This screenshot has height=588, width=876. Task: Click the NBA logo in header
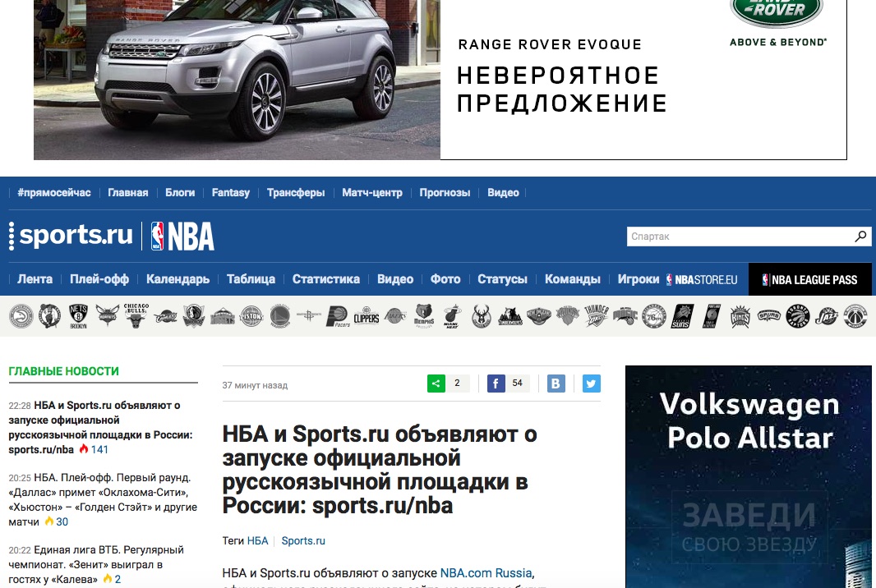(182, 236)
